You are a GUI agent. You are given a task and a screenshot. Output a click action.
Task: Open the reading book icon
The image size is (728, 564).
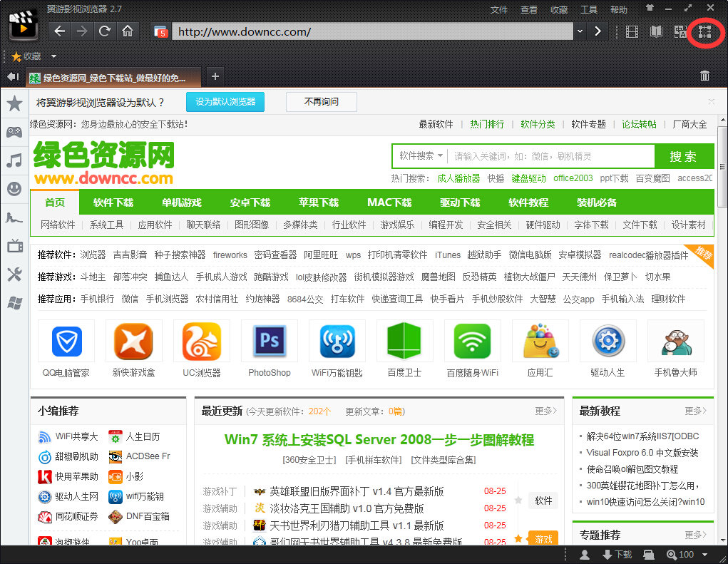[656, 31]
